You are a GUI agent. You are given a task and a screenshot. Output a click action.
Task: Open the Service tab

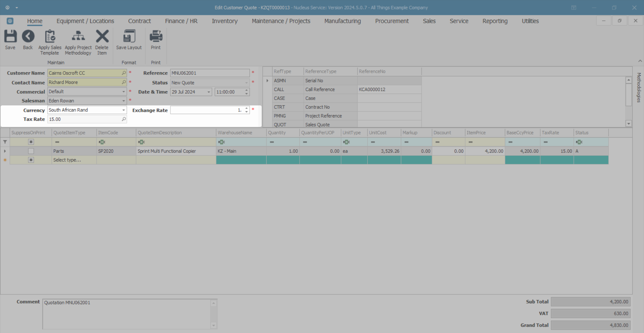tap(459, 21)
